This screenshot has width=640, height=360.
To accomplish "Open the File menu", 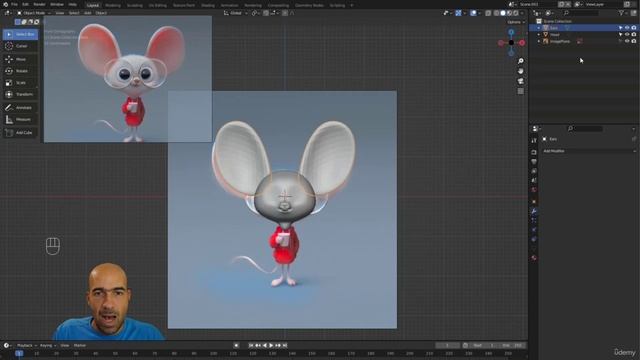I will point(14,4).
